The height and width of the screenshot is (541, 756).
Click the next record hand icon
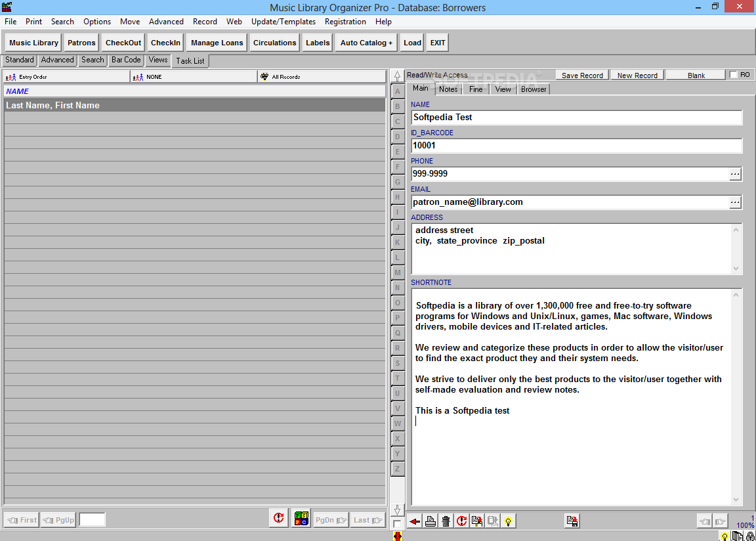tap(720, 521)
